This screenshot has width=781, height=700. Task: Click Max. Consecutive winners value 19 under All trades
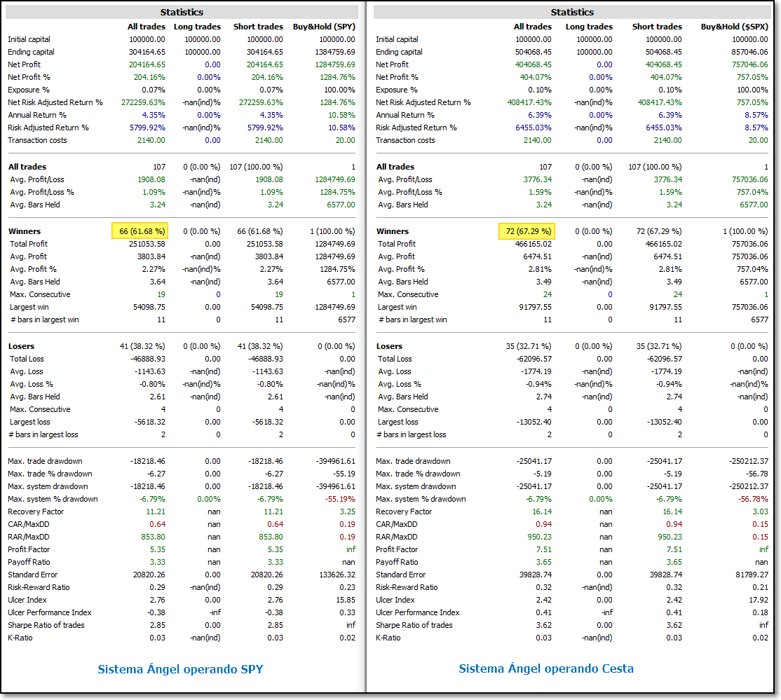tap(161, 294)
